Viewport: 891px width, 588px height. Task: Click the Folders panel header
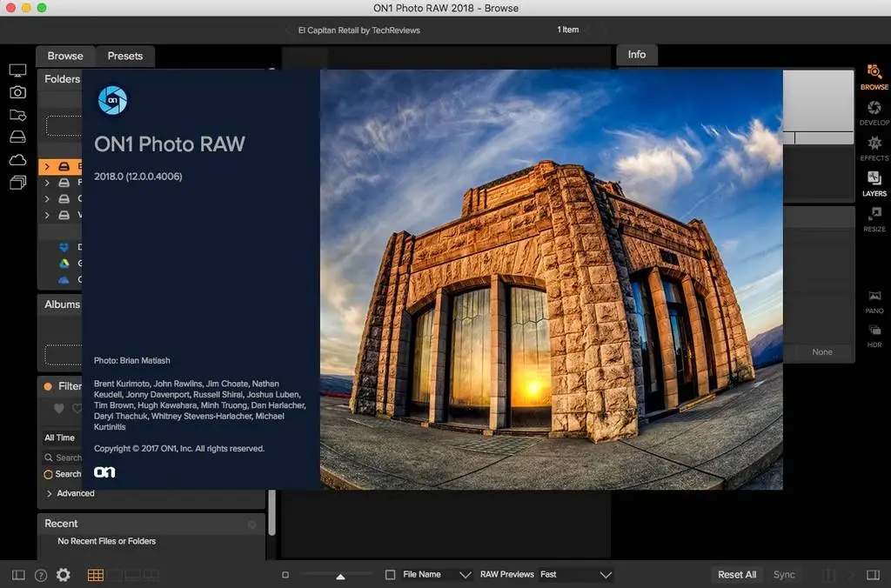click(60, 79)
